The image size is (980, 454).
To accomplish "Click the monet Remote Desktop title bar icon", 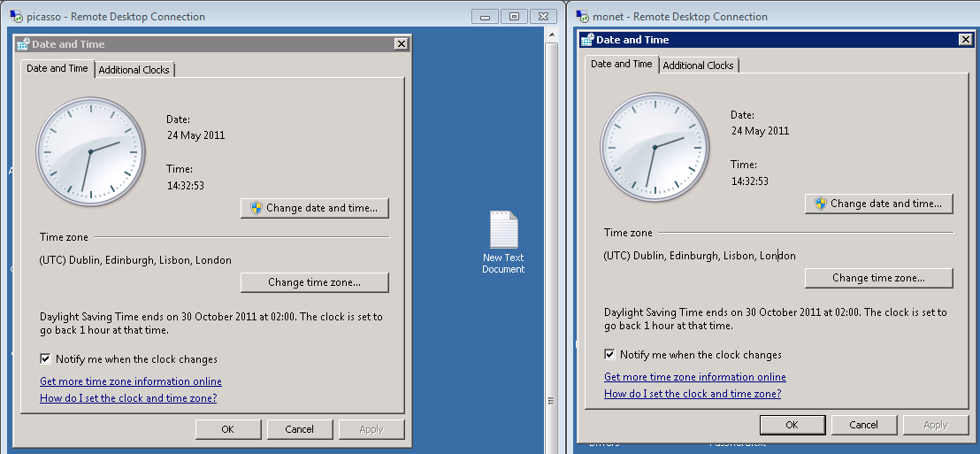I will click(x=583, y=17).
